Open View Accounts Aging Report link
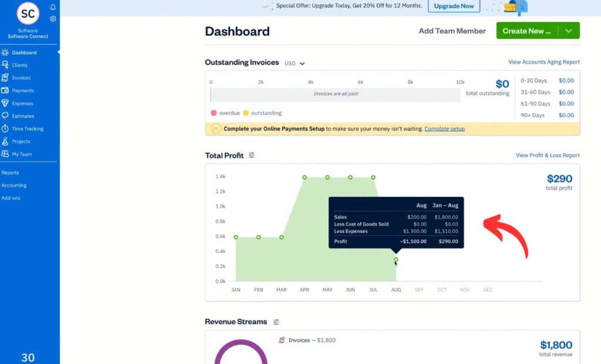601x364 pixels. (544, 62)
